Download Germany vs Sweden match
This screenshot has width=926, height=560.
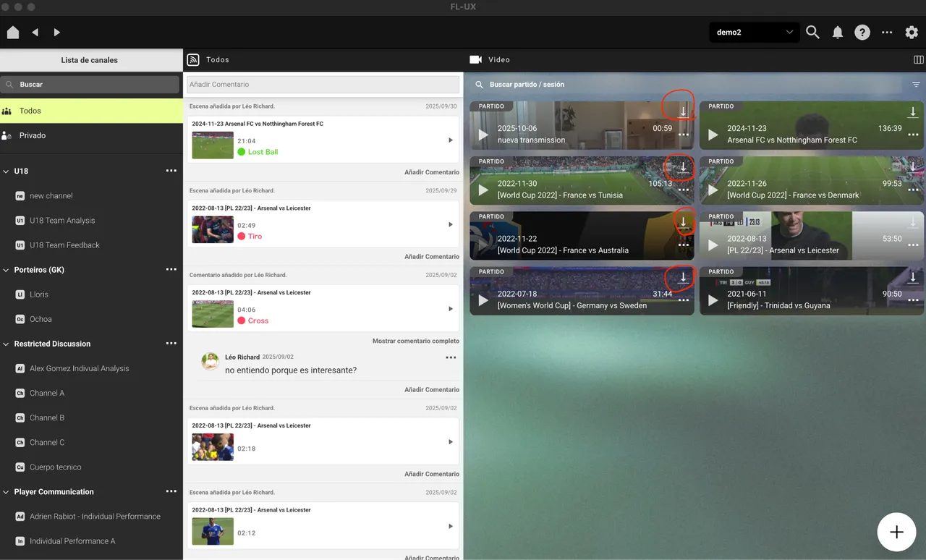point(683,278)
